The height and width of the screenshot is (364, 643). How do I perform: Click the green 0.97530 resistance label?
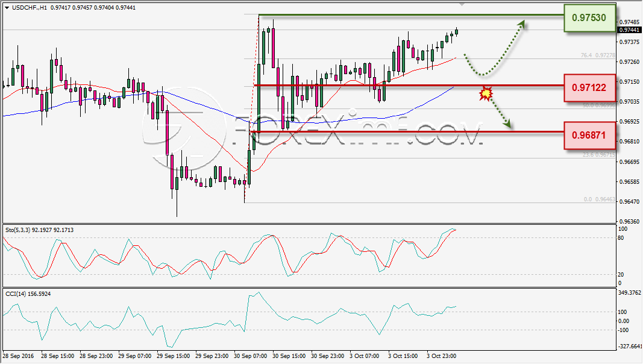[589, 17]
